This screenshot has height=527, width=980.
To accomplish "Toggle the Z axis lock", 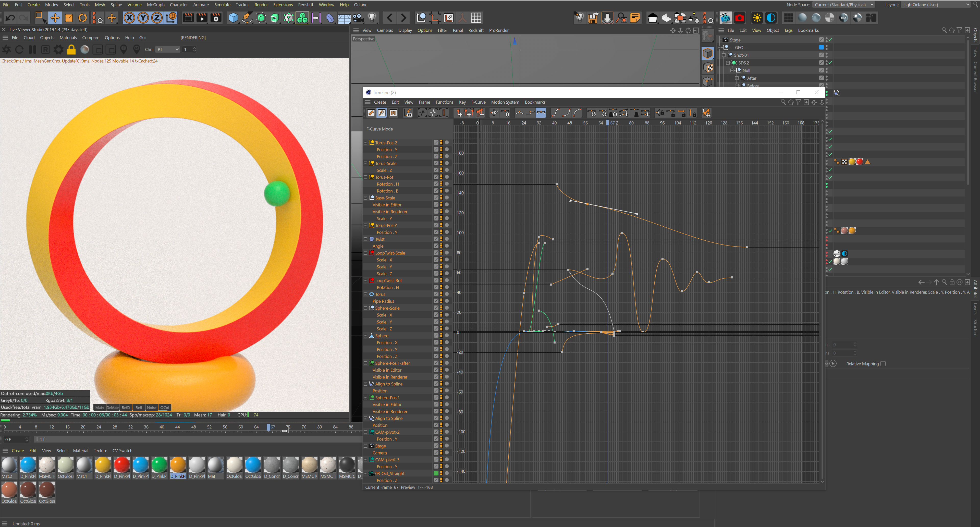I will 157,18.
